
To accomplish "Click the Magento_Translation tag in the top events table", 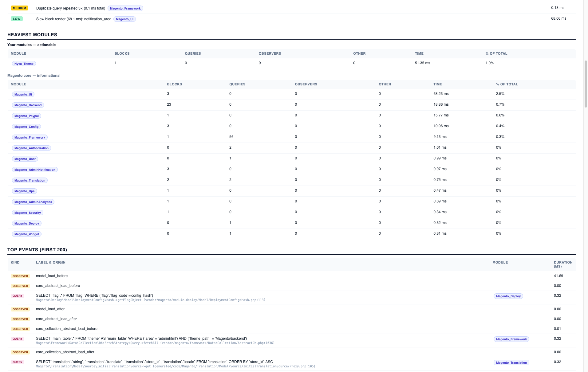I will click(511, 362).
